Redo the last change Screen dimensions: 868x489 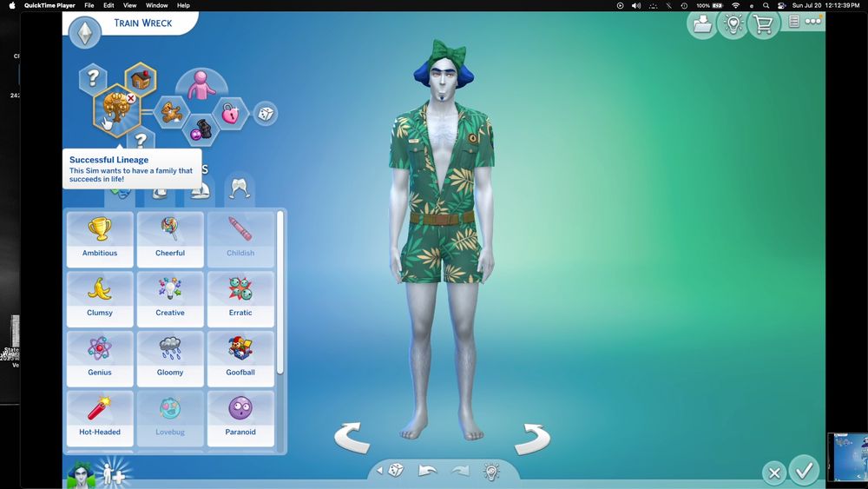[x=460, y=471]
